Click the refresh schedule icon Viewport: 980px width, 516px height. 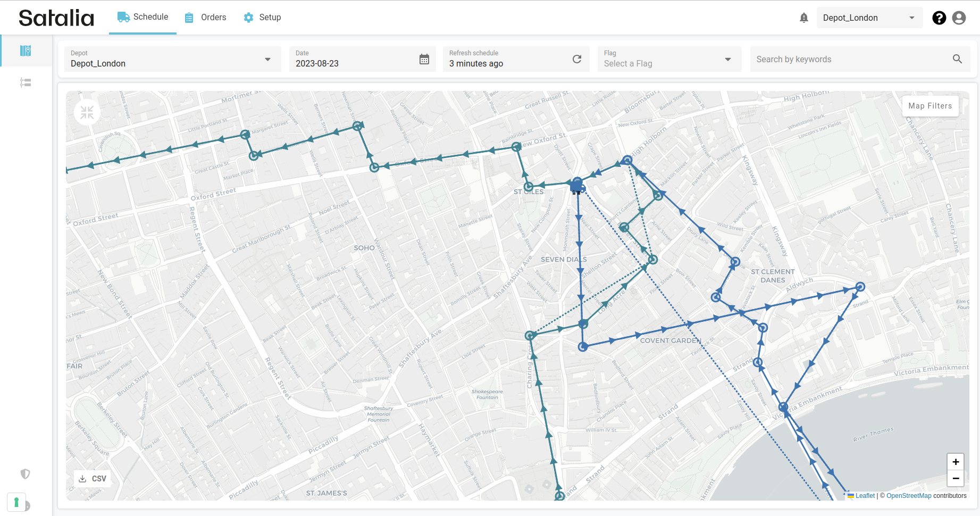coord(577,59)
